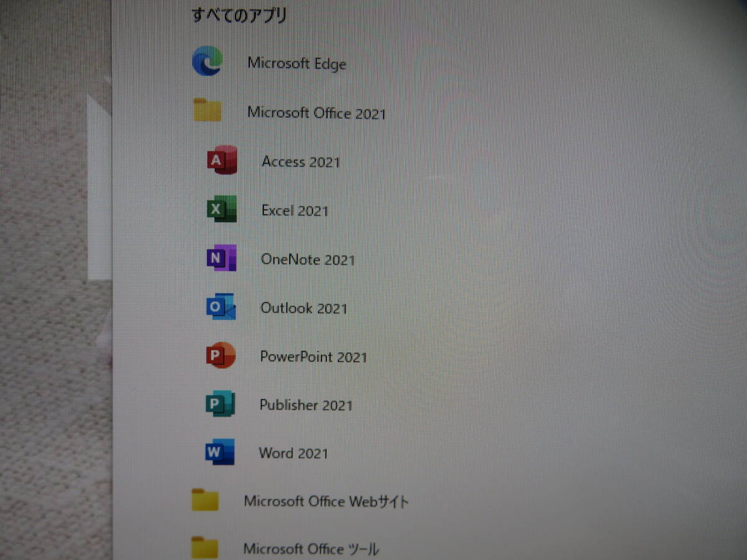Select the "Microsoft Edge" app label

(297, 63)
